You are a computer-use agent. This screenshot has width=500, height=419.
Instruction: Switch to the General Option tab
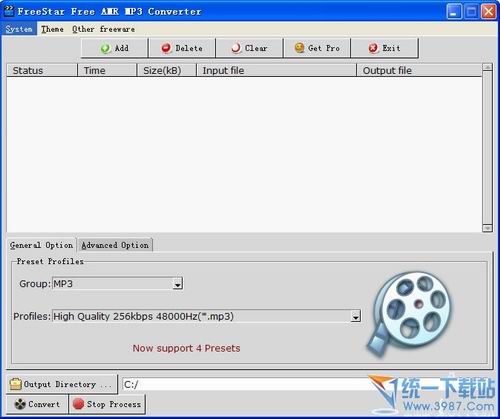(x=41, y=245)
